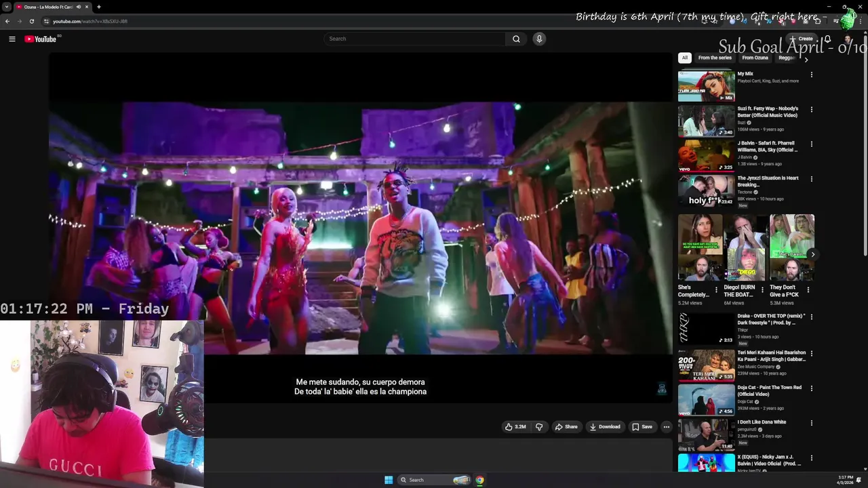This screenshot has width=868, height=488.
Task: Open options for Teri Meri Kahaani video
Action: (x=811, y=353)
